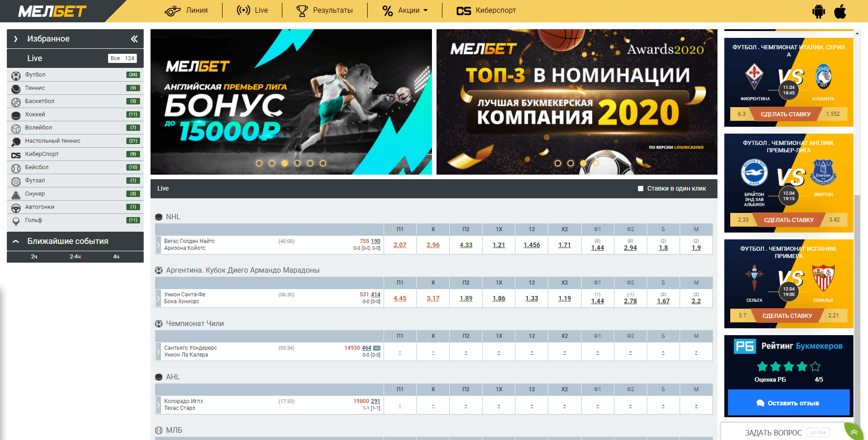Click the Argentina cup football league icon

tap(159, 270)
